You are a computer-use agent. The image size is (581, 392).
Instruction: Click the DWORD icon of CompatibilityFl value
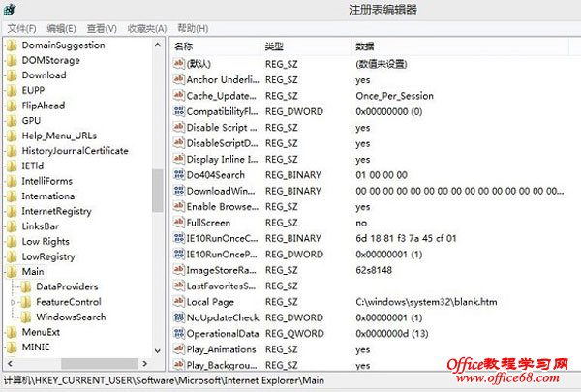pyautogui.click(x=179, y=111)
